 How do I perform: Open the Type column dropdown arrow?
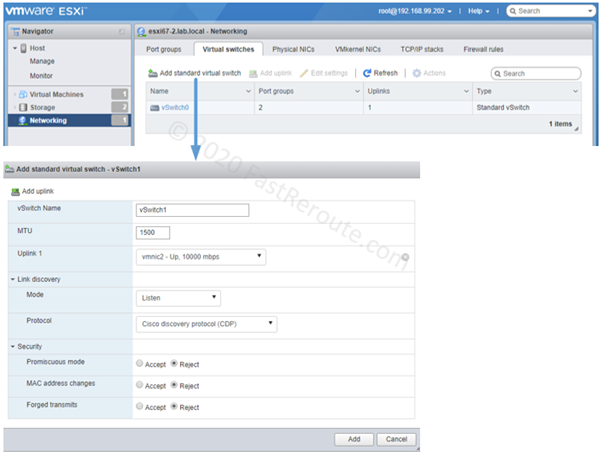click(576, 91)
